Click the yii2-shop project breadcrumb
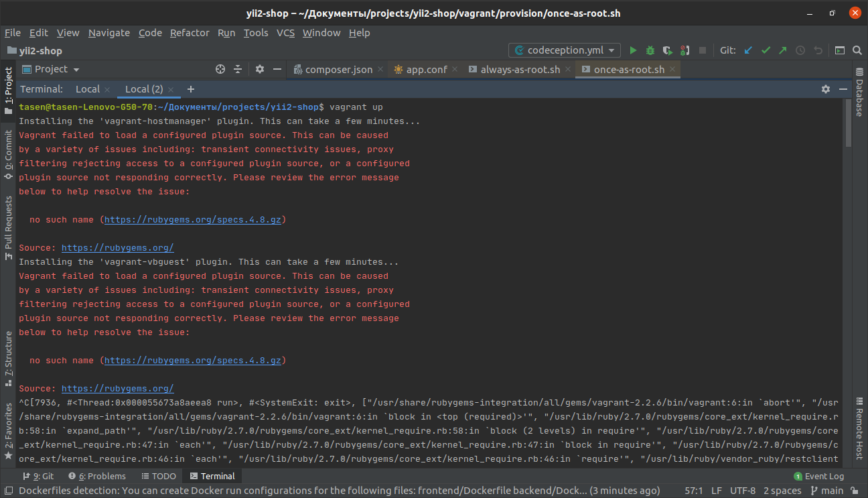 [34, 50]
